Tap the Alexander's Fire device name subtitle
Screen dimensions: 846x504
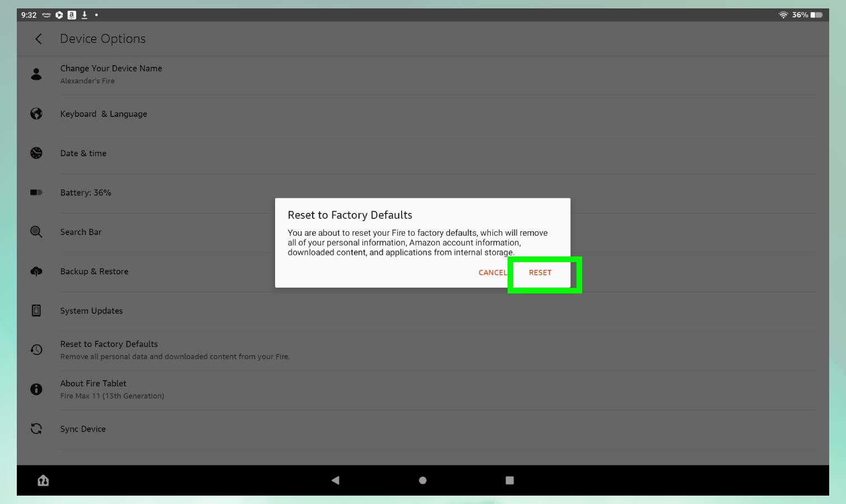(87, 81)
